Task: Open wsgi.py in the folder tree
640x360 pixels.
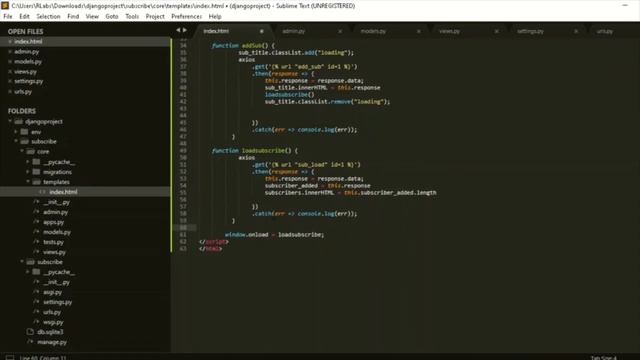Action: (x=53, y=322)
